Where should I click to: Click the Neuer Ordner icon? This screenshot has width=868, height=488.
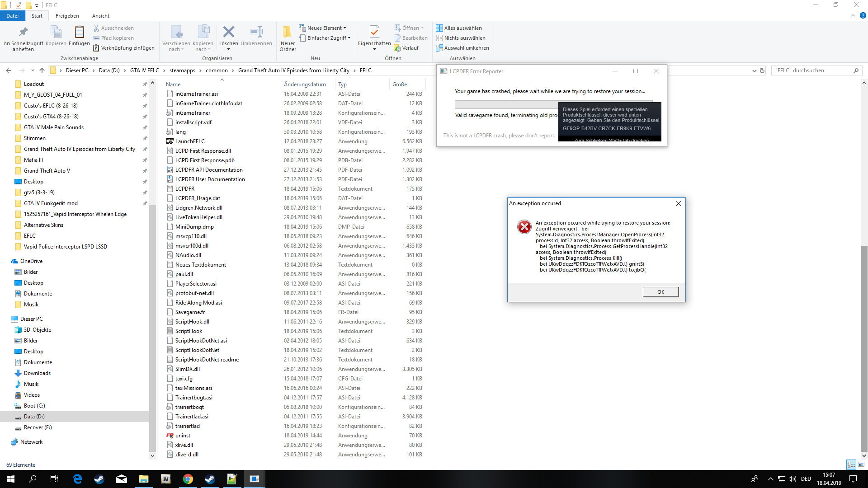[x=288, y=33]
